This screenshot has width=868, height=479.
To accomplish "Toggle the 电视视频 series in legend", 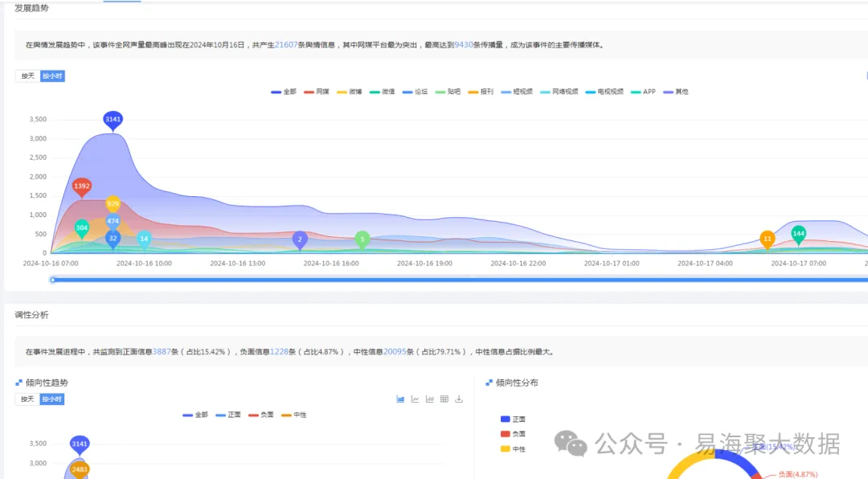I will coord(604,92).
